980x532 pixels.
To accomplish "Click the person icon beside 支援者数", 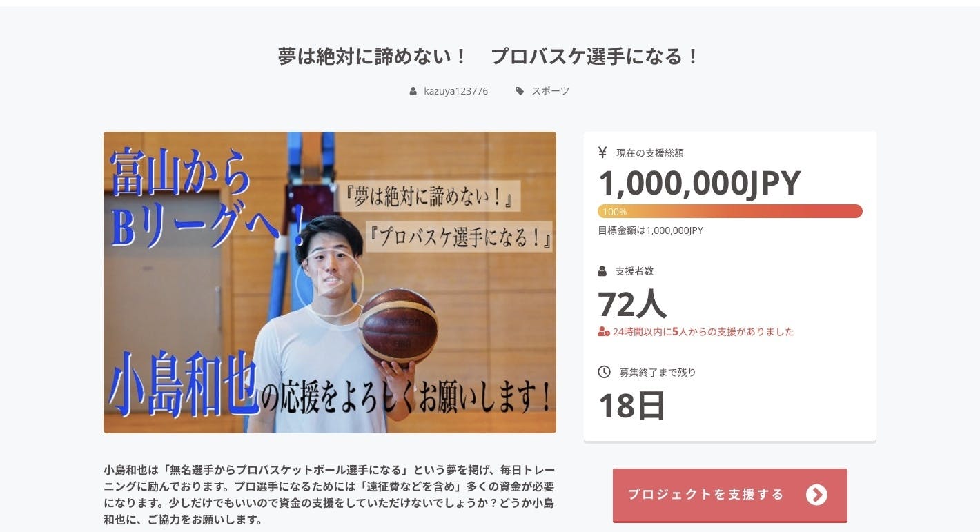I will [x=602, y=271].
